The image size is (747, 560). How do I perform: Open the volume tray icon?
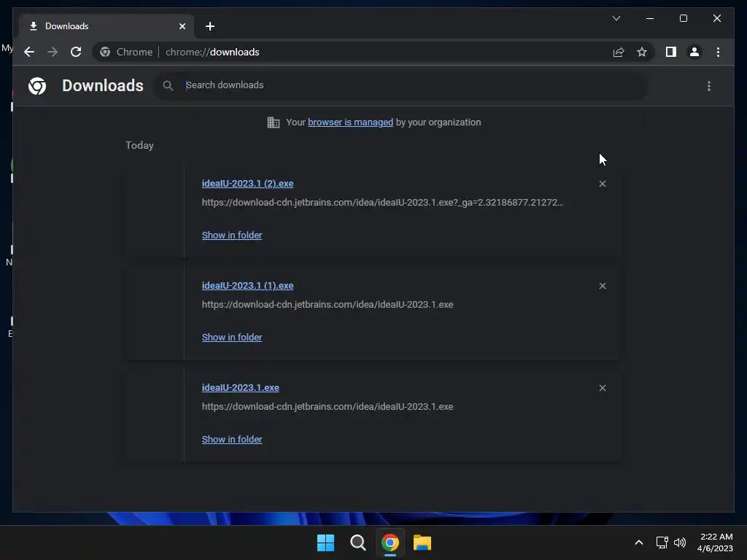coord(680,542)
